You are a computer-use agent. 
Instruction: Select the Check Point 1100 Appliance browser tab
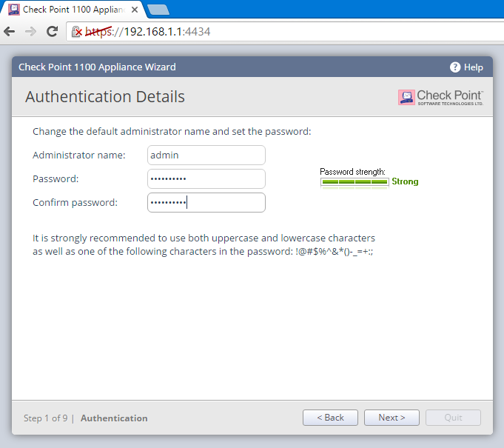(x=73, y=10)
